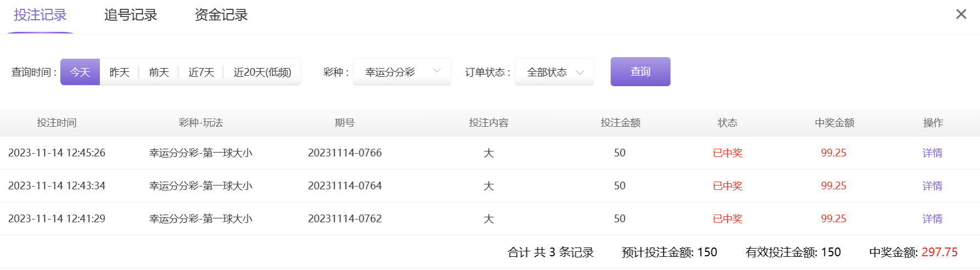The image size is (980, 270).
Task: Open the 幸运分分彩 lottery type dropdown
Action: (x=402, y=72)
